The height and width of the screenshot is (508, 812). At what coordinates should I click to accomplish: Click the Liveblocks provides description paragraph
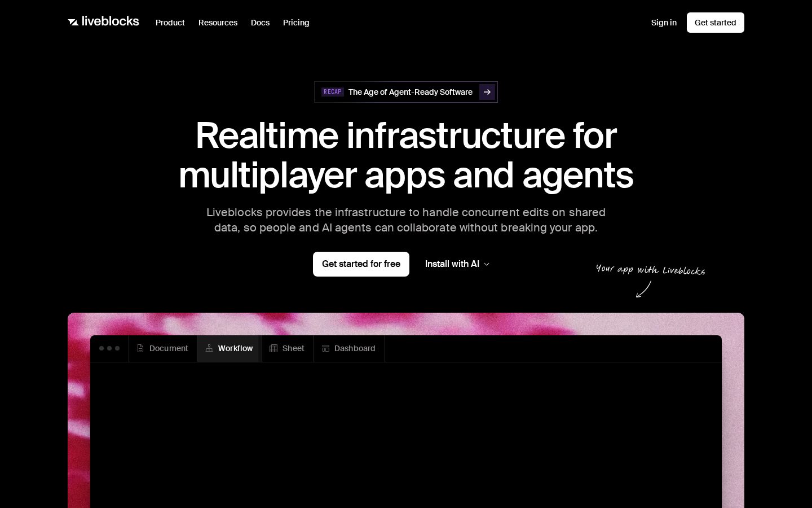tap(406, 220)
